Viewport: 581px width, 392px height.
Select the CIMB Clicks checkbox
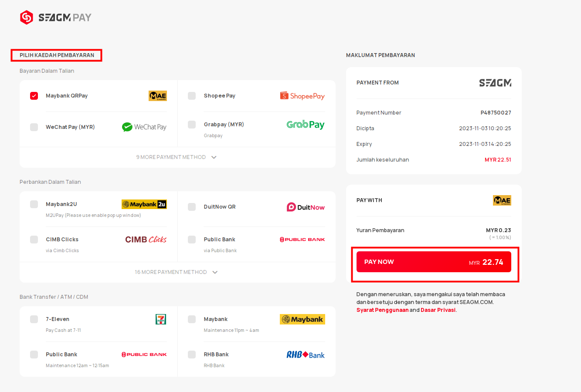point(34,240)
